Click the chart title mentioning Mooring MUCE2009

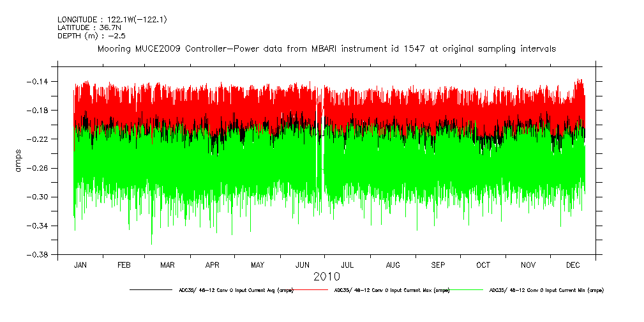tap(326, 49)
